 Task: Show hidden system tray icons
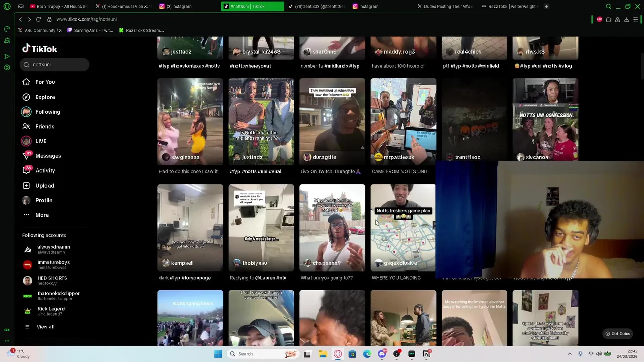click(x=569, y=354)
